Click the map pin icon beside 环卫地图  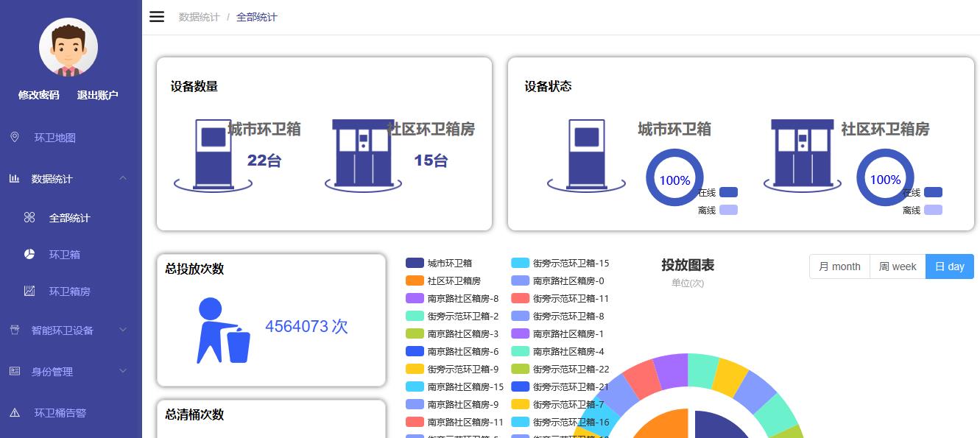click(15, 138)
